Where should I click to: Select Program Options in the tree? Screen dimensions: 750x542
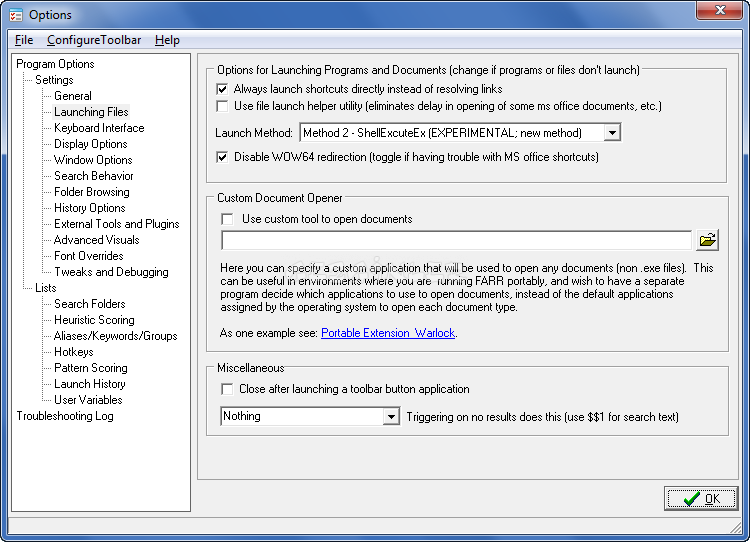(55, 64)
